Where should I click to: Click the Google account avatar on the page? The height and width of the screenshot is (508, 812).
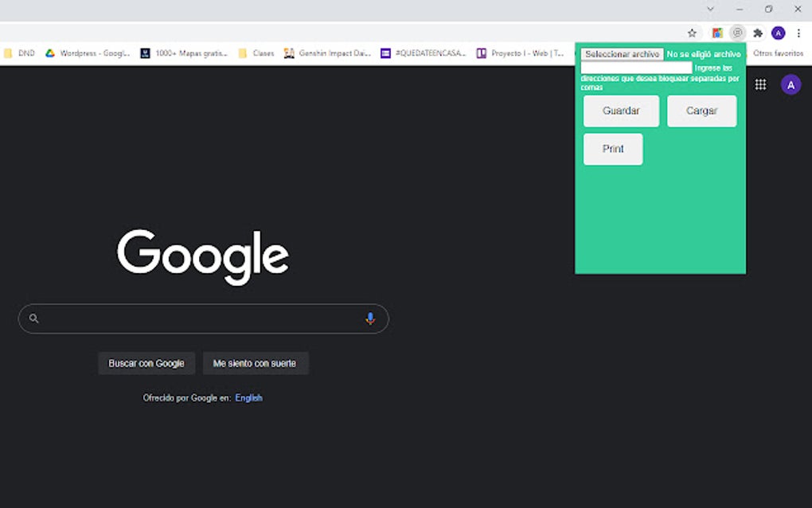[x=791, y=84]
